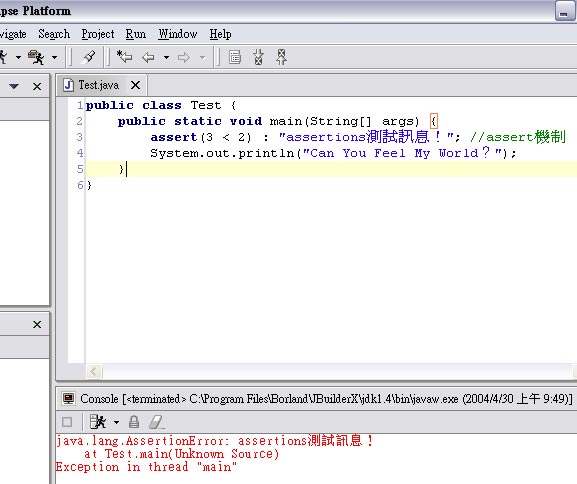The width and height of the screenshot is (577, 484).
Task: Click the console Terminate square button
Action: (x=67, y=422)
